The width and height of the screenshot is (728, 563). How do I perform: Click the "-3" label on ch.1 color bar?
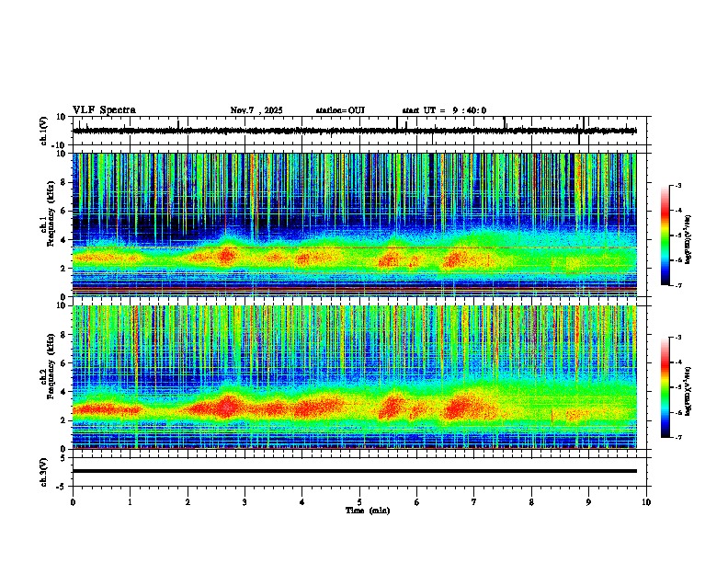[677, 186]
